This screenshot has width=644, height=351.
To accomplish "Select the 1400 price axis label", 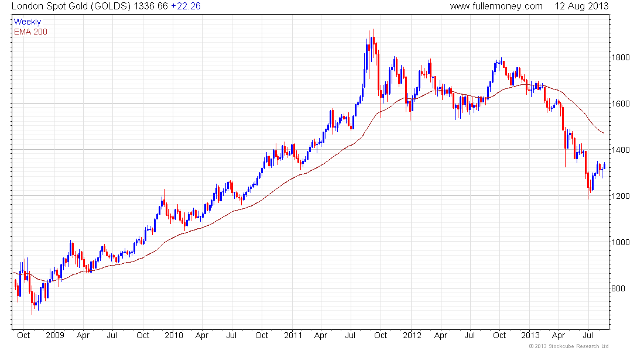I will [x=621, y=150].
